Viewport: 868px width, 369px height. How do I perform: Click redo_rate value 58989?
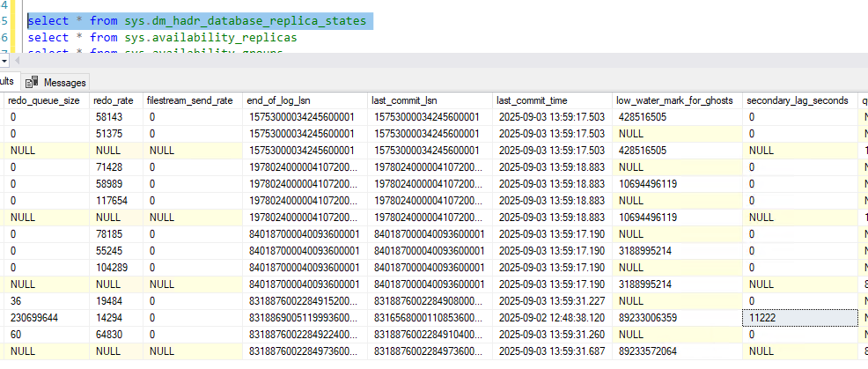[x=117, y=184]
